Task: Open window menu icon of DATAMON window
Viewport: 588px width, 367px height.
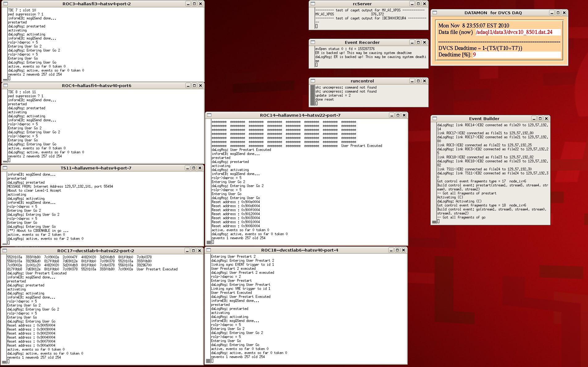Action: tap(435, 13)
